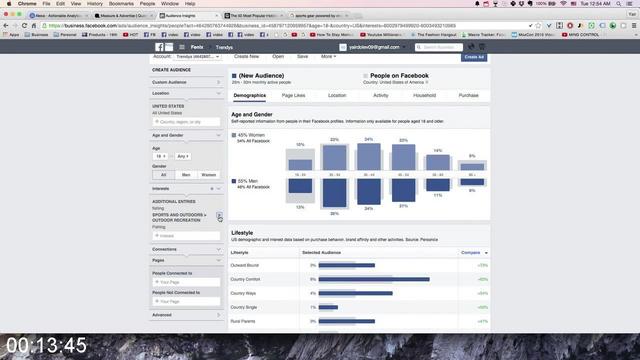Viewport: 640px width, 360px height.
Task: Open the HOT YouTube bookmark
Action: 131,35
